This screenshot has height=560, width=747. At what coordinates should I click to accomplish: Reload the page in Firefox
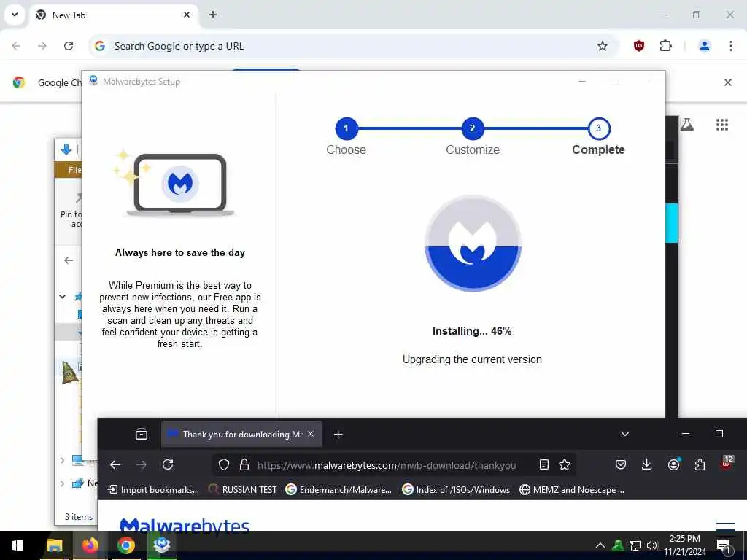[x=168, y=464]
